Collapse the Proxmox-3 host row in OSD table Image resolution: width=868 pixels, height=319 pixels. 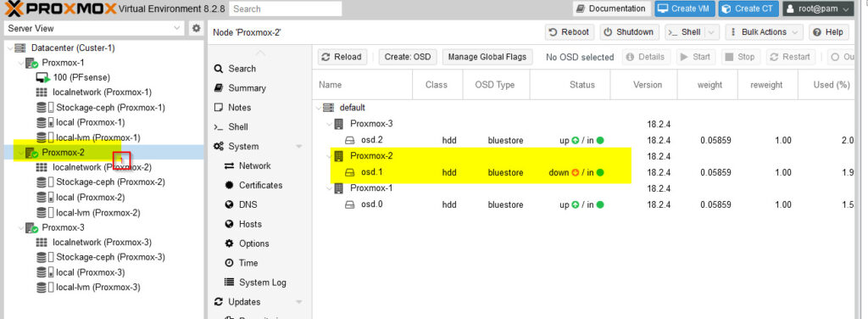[330, 124]
